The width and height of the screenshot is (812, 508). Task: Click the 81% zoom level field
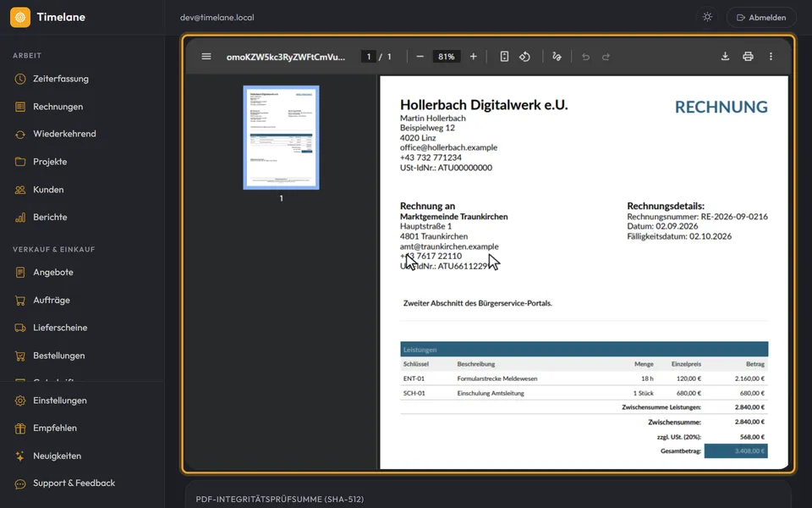[x=446, y=57]
